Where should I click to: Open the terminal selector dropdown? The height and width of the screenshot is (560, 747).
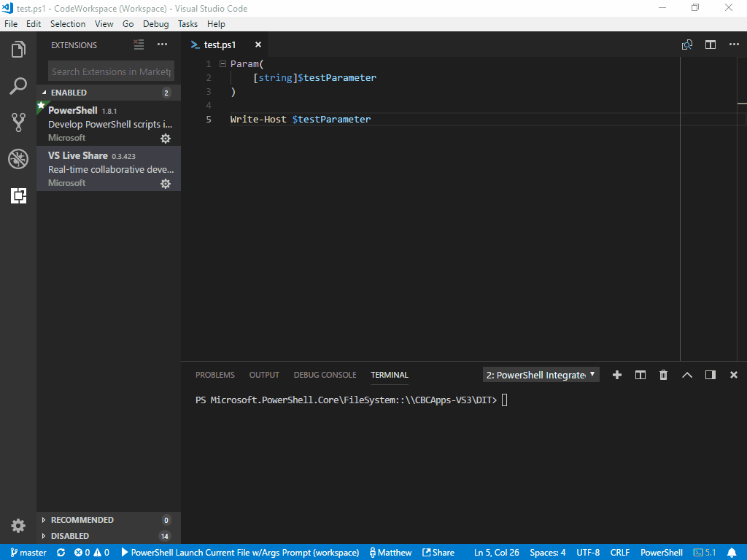(541, 376)
